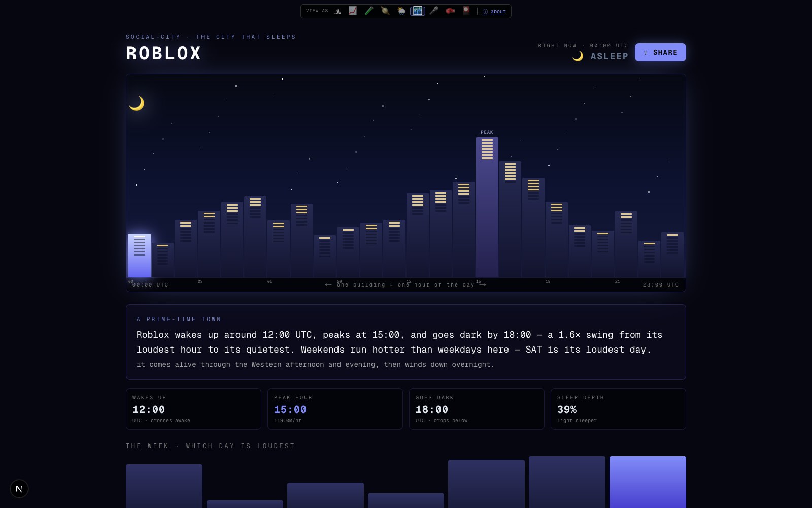Open the Next.js dev tools badge

[x=19, y=489]
